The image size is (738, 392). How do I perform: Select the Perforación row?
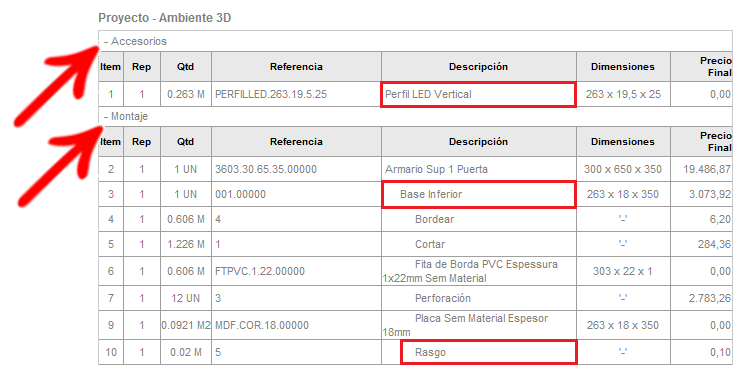pos(415,298)
